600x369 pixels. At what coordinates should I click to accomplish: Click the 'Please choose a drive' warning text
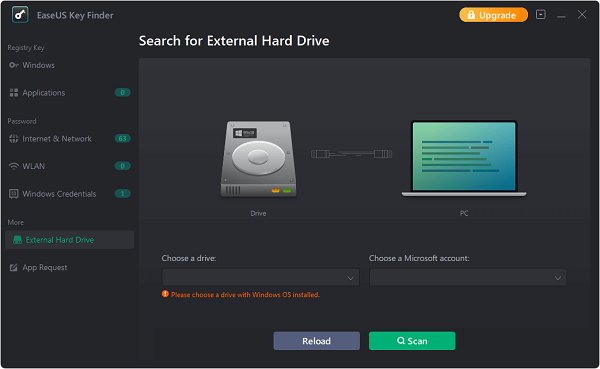coord(245,295)
